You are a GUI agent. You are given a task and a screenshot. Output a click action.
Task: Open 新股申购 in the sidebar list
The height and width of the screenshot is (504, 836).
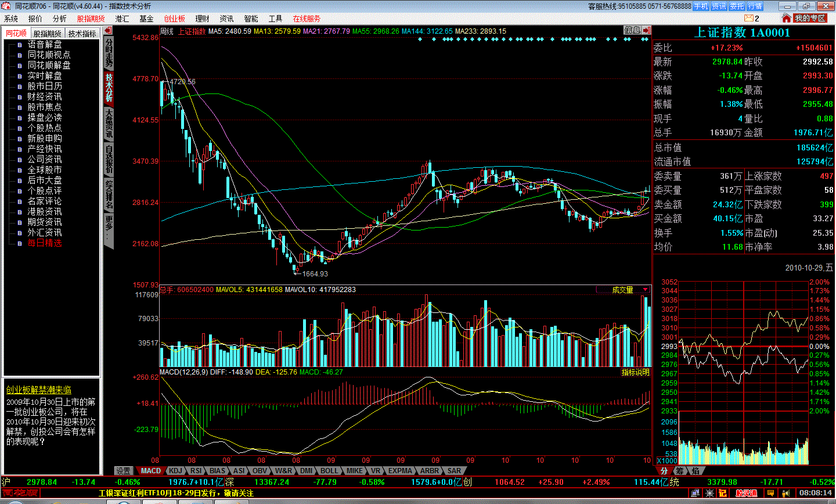coord(45,139)
